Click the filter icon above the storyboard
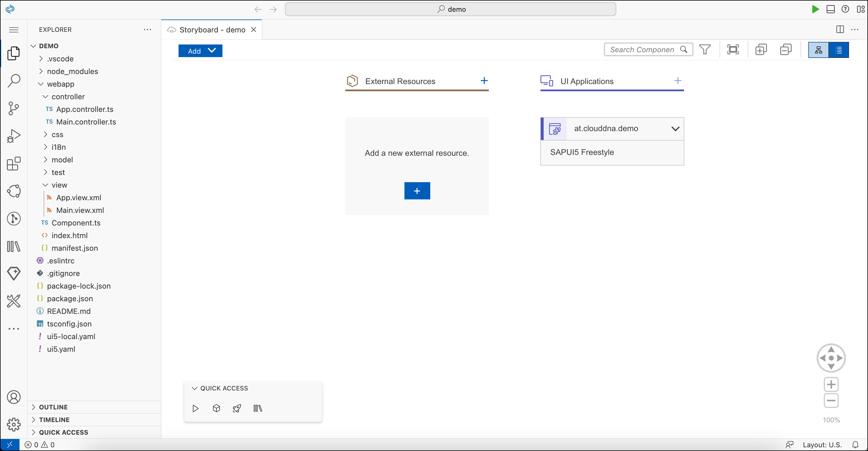Screen dimensions: 868x451 tap(705, 49)
